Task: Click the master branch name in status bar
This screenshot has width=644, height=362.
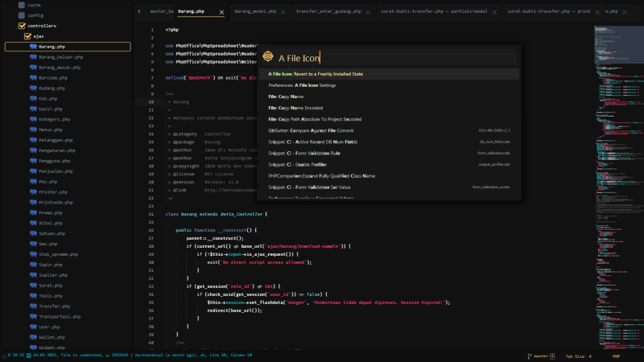Action: pos(540,356)
